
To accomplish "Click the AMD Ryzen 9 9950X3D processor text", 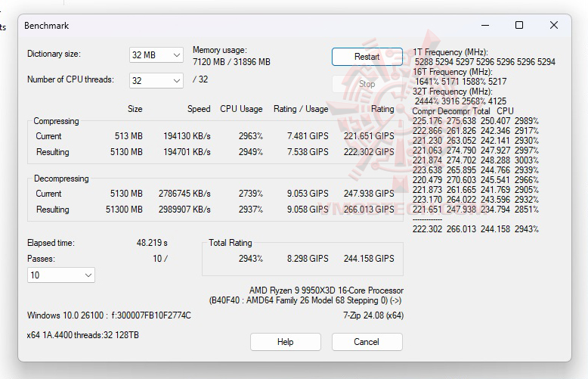I will [326, 290].
